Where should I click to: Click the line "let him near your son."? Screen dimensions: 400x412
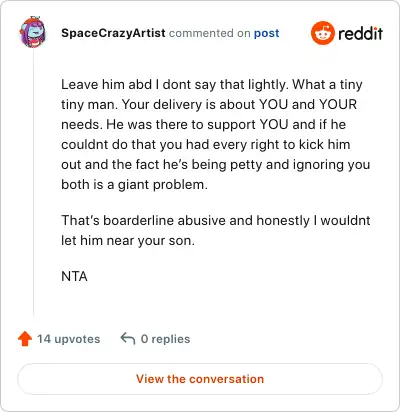click(128, 240)
